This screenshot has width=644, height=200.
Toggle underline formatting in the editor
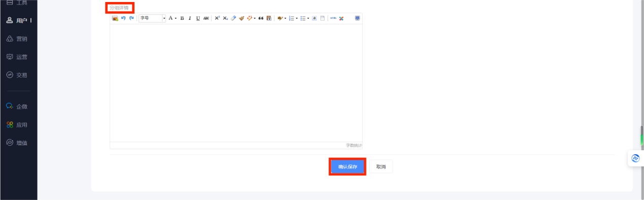(x=198, y=18)
